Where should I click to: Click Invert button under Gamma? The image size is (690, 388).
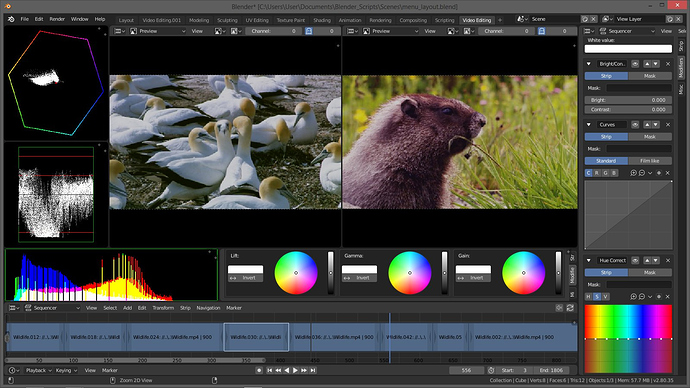coord(359,278)
